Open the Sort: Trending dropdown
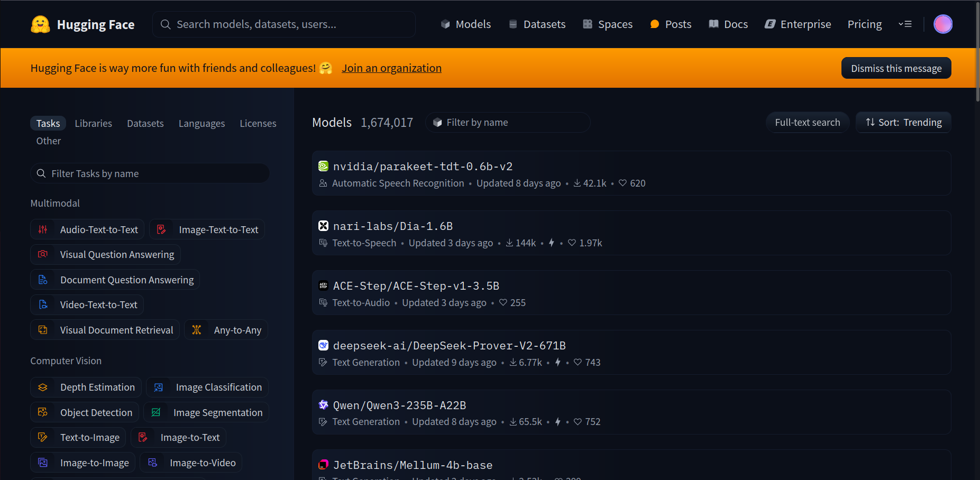 903,123
